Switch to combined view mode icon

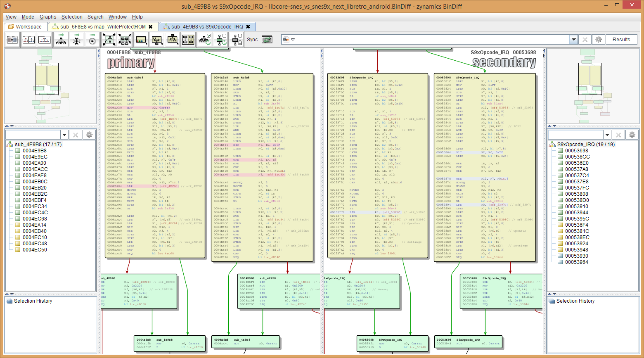click(12, 40)
